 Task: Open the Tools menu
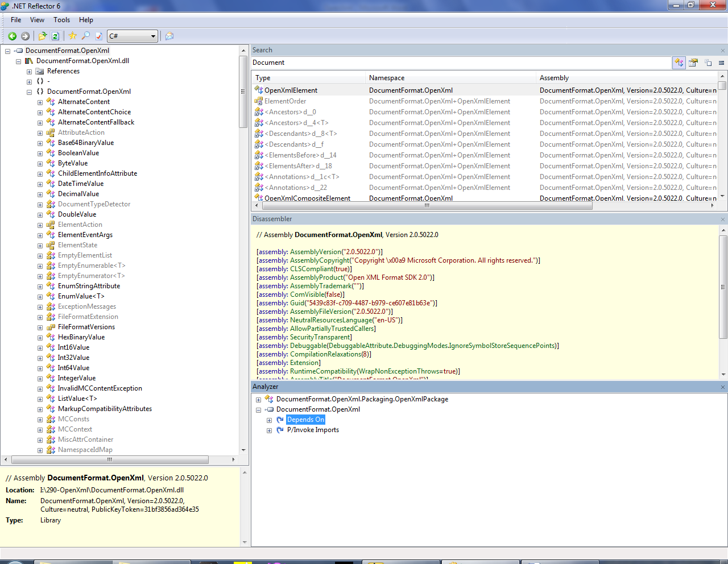click(61, 19)
